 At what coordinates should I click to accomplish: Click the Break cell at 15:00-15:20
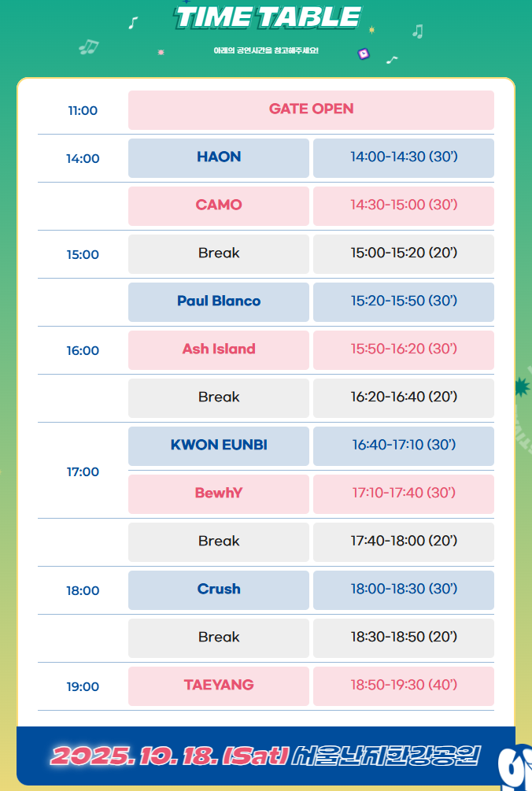point(219,253)
